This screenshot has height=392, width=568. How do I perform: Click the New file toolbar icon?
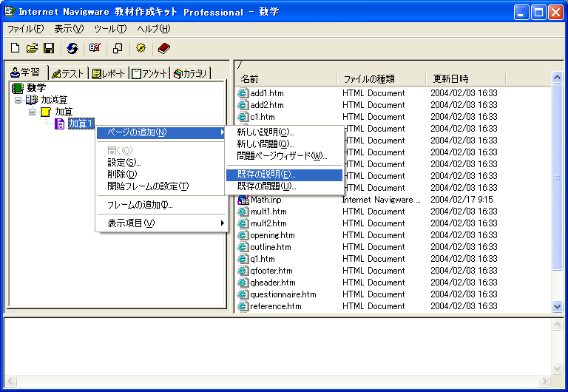15,48
